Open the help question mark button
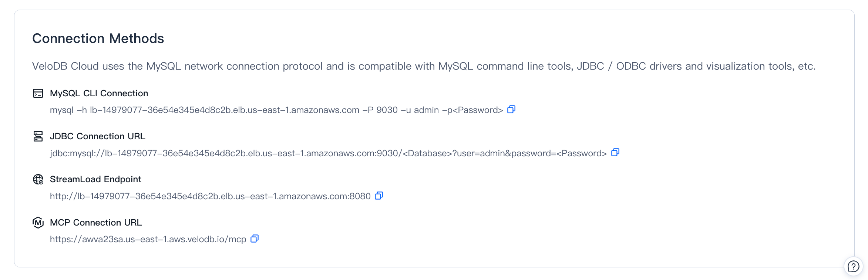868x280 pixels. (x=853, y=266)
